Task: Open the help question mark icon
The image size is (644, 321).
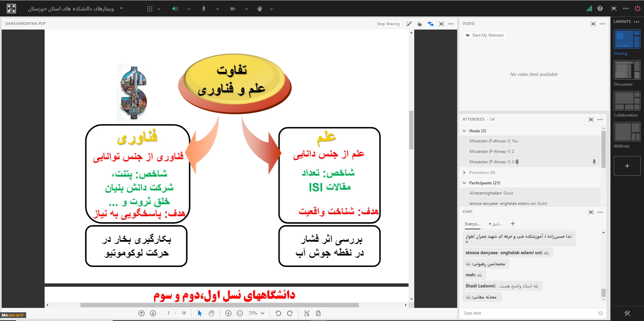Action: click(x=600, y=8)
